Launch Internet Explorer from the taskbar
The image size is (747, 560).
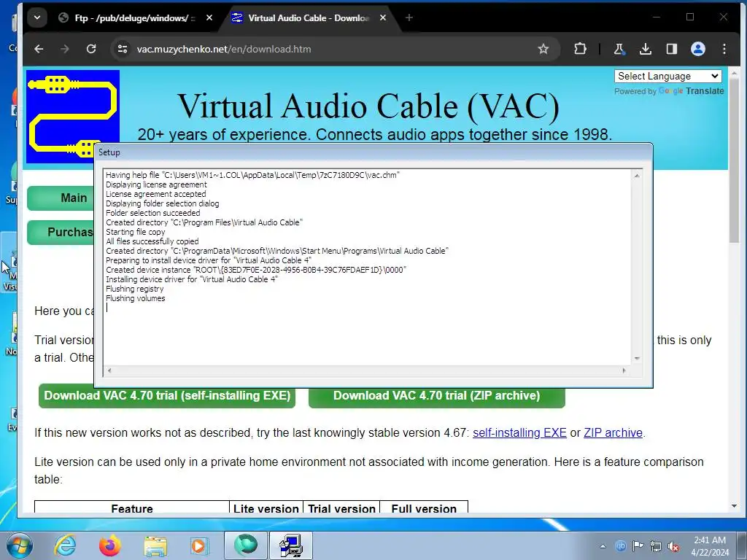pyautogui.click(x=65, y=545)
